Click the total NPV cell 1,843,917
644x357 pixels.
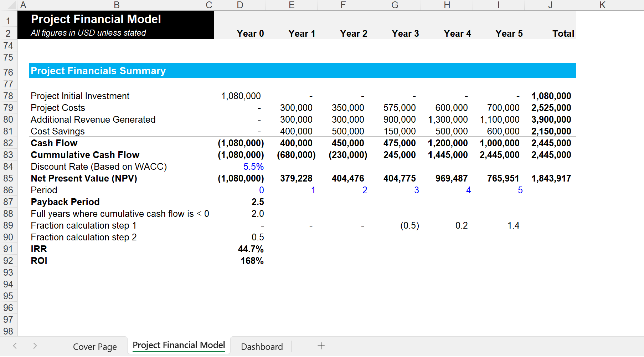pos(551,178)
